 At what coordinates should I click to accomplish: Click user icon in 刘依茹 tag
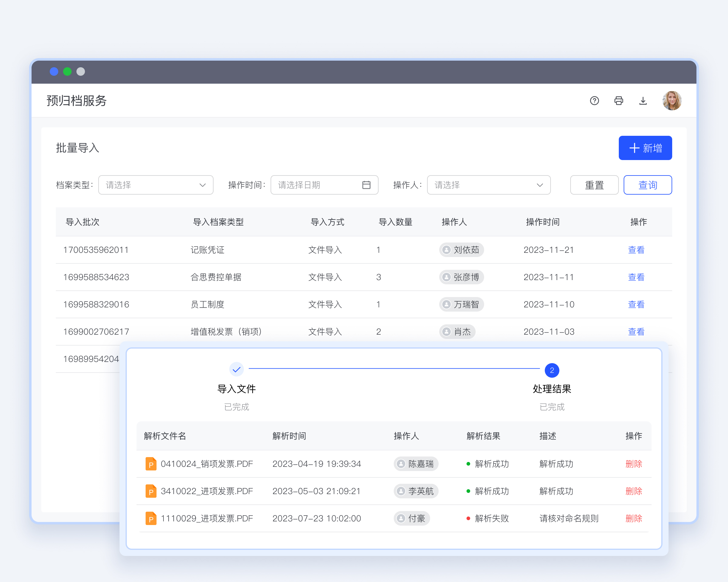447,250
